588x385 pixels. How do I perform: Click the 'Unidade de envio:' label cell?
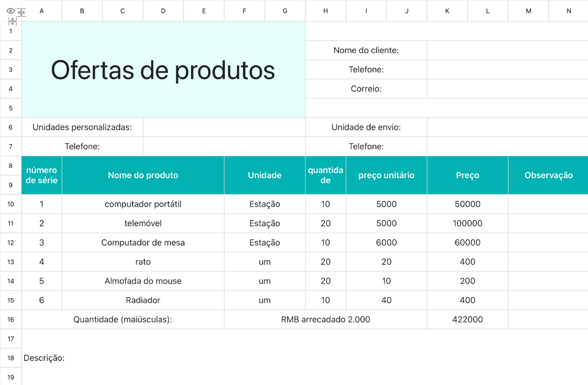pos(366,127)
